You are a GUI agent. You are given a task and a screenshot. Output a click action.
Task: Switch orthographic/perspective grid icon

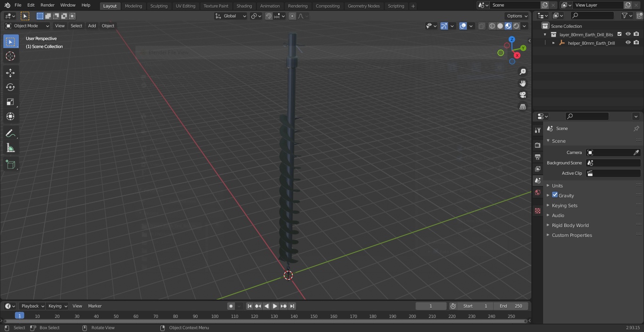click(522, 107)
